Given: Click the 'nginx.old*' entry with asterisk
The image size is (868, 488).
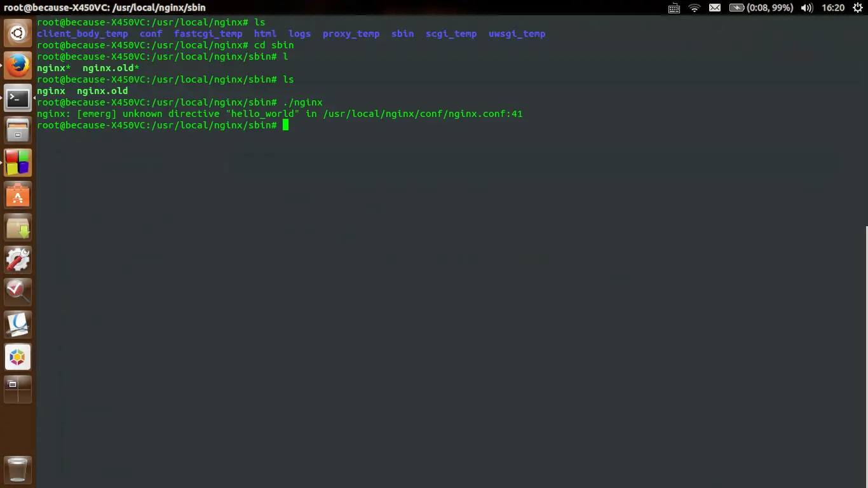Looking at the screenshot, I should coord(111,68).
